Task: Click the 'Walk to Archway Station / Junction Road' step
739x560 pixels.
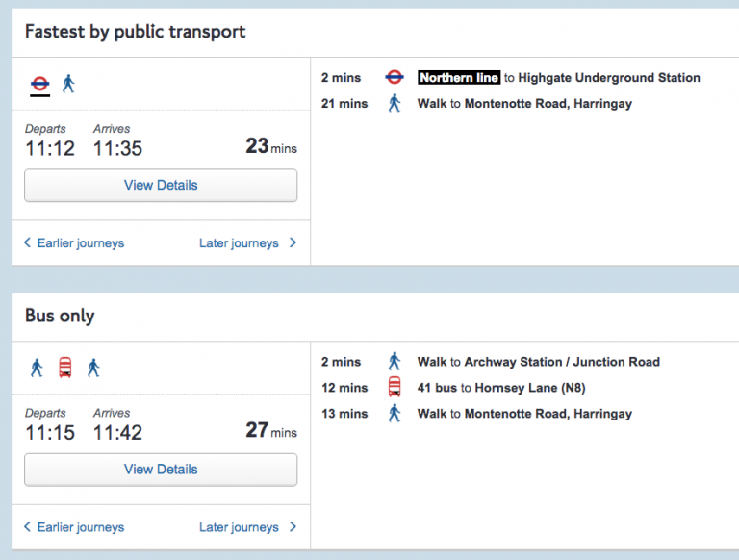Action: (x=538, y=362)
